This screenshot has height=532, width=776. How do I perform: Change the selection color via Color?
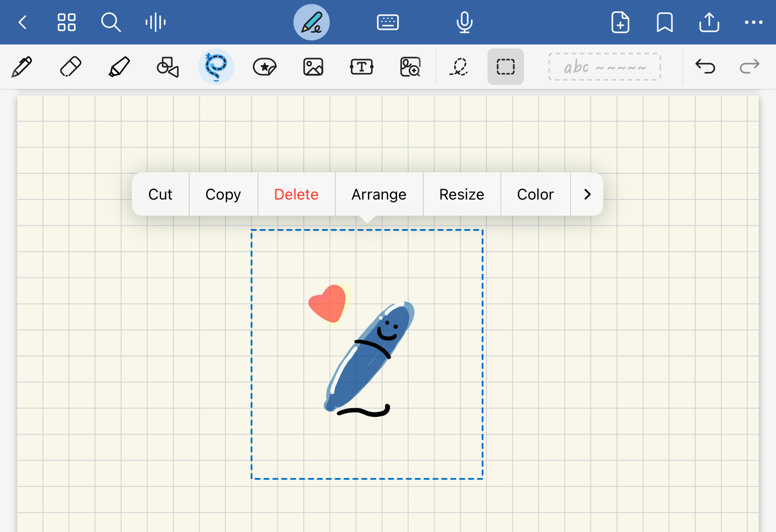(x=536, y=194)
